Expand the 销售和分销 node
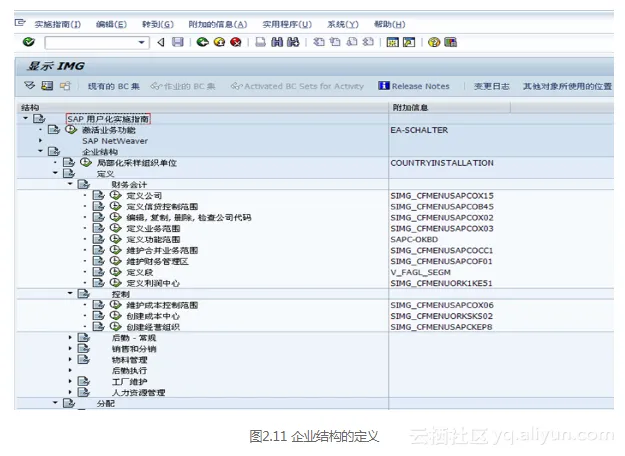This screenshot has width=625, height=456. pyautogui.click(x=70, y=348)
